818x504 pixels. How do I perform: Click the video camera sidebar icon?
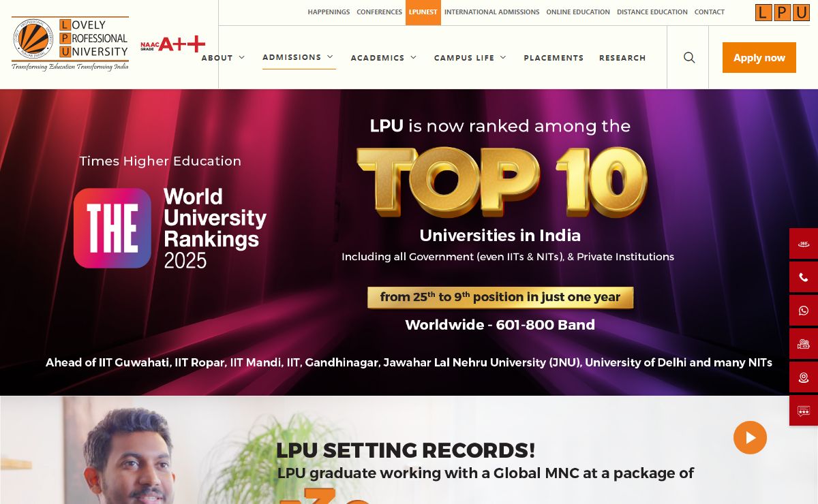point(804,344)
